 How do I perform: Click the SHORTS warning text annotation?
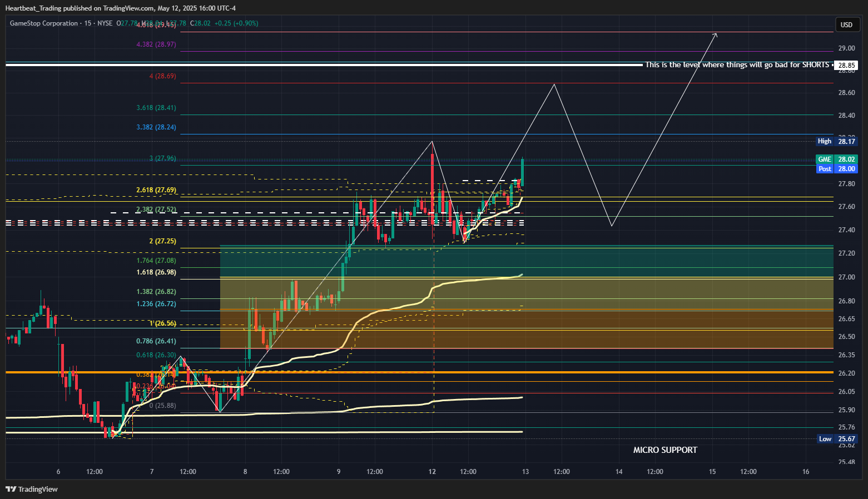[x=737, y=65]
